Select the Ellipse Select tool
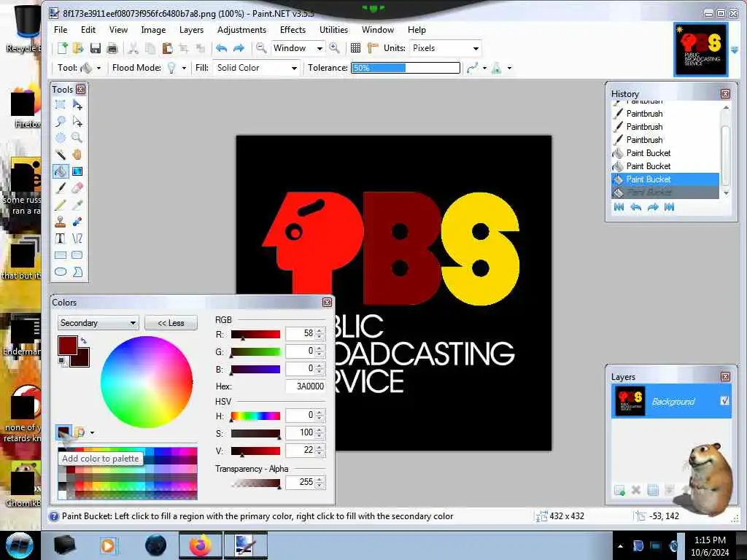 [61, 138]
